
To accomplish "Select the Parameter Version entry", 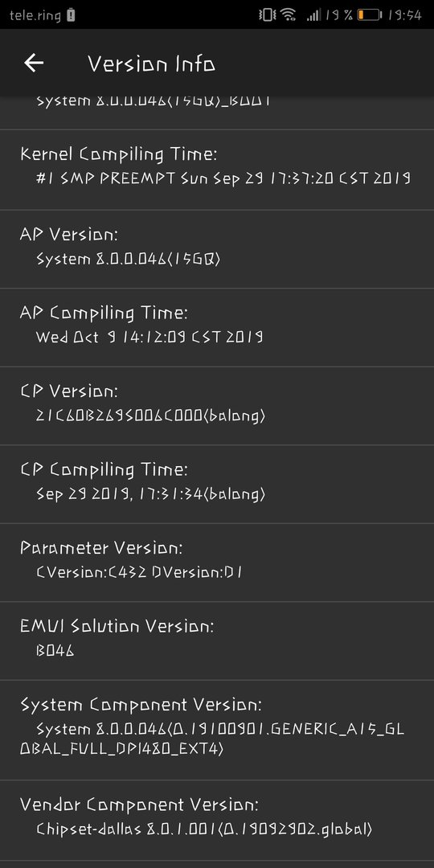I will [217, 563].
